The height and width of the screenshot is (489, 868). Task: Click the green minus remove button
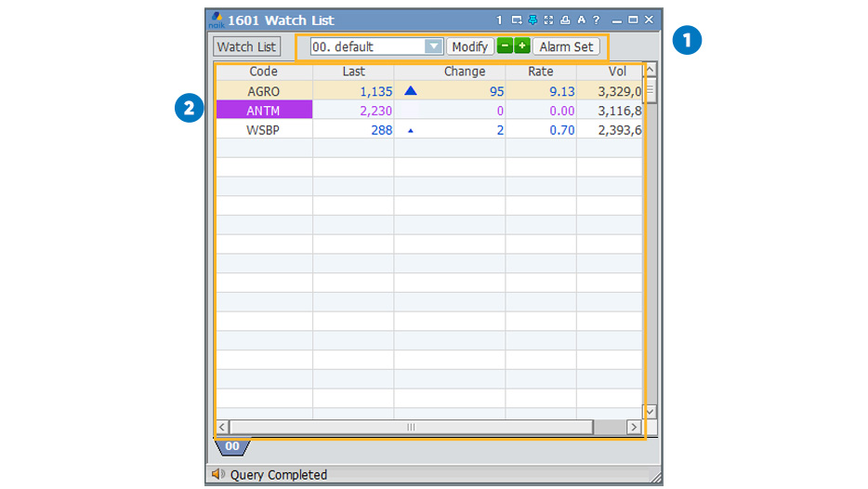pos(505,46)
